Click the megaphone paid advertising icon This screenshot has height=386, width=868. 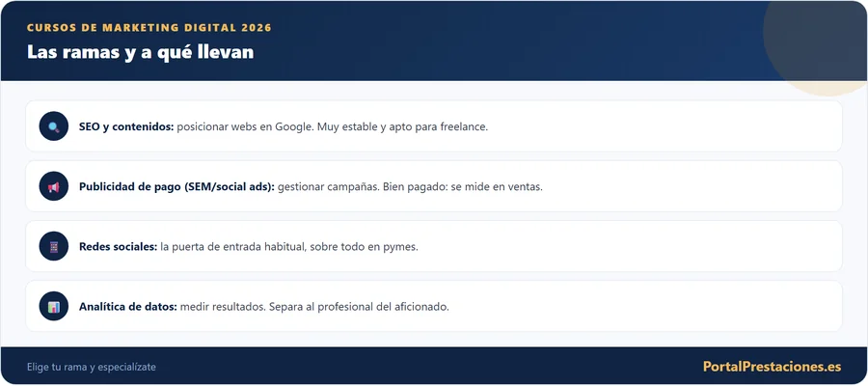point(54,186)
